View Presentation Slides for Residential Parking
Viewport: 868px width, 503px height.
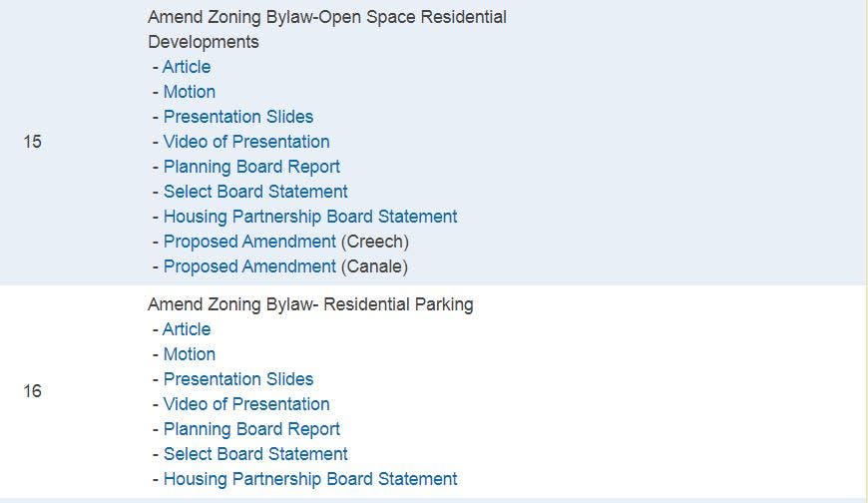238,379
